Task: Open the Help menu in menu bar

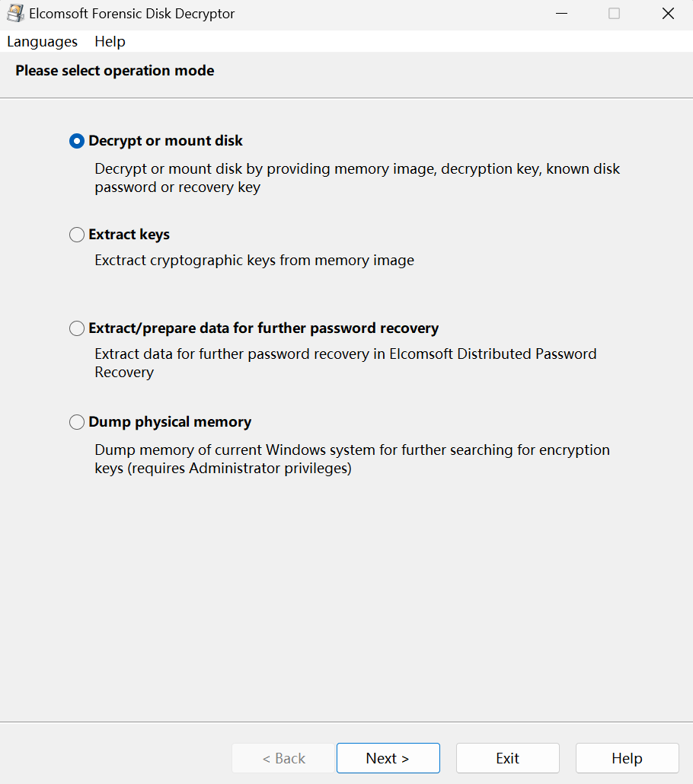Action: (x=110, y=41)
